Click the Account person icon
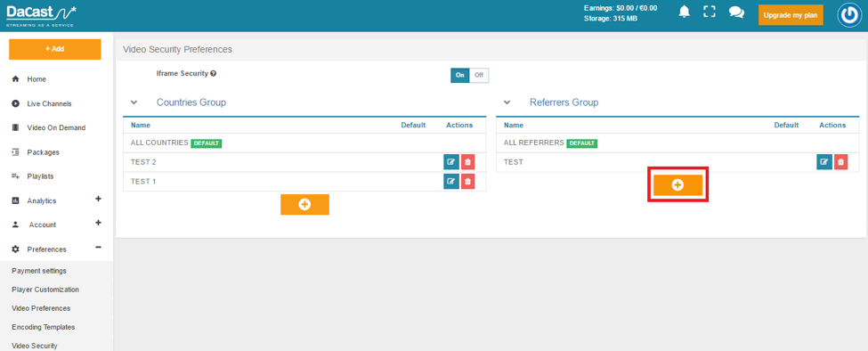The height and width of the screenshot is (351, 868). (15, 224)
